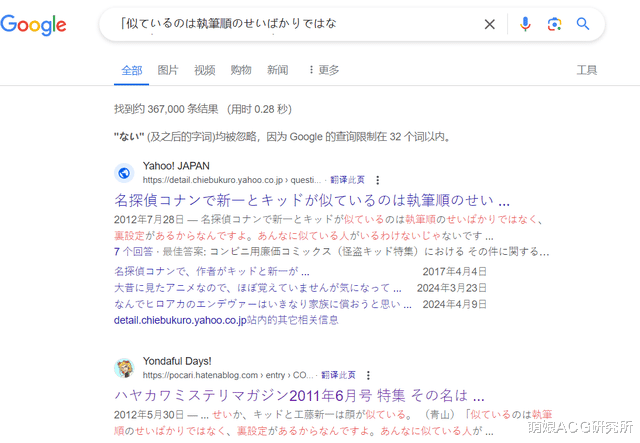The height and width of the screenshot is (443, 640).
Task: Translate the Yondaful Days! result with 翻译此页
Action: coord(338,375)
